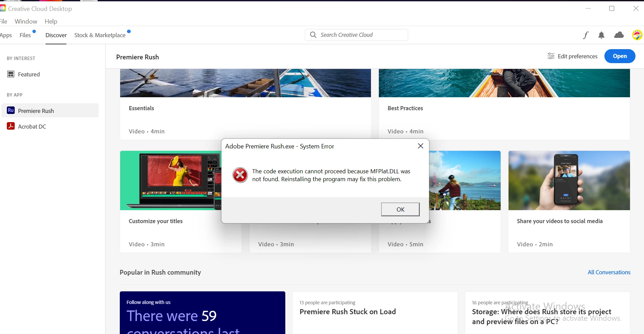Click the Video 5min label

pos(405,244)
